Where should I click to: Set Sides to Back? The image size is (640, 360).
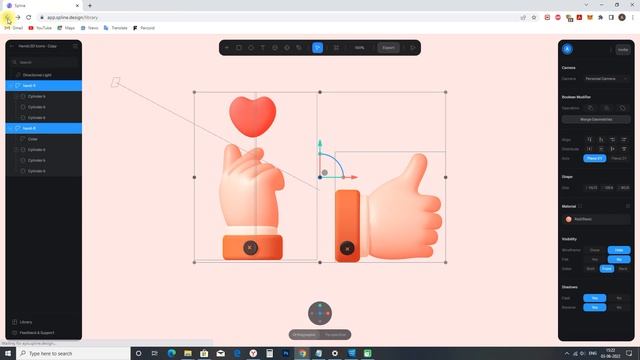pos(623,269)
